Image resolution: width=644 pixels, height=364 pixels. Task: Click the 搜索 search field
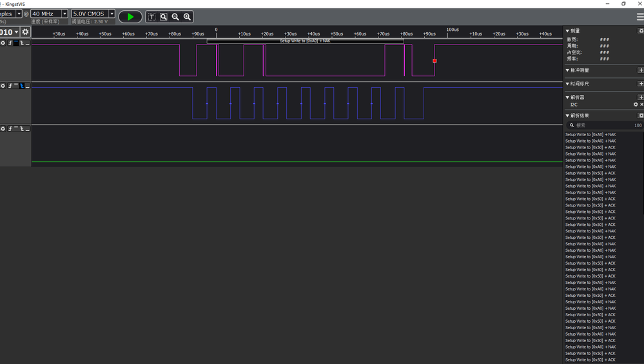(605, 125)
